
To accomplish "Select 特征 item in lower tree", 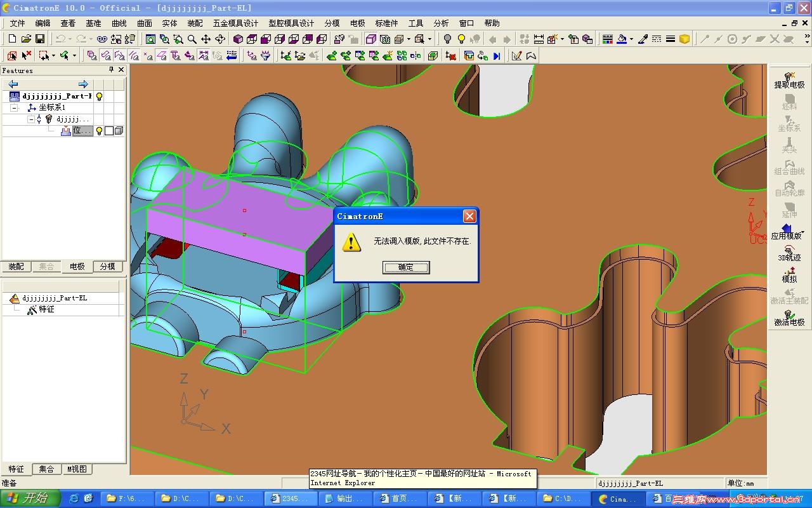I will [46, 310].
